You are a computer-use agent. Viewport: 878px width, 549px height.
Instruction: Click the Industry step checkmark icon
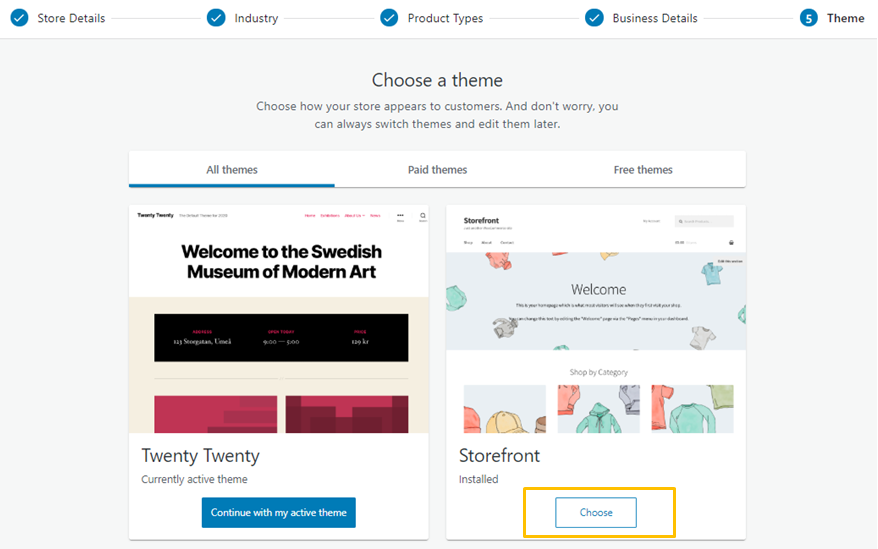(216, 18)
